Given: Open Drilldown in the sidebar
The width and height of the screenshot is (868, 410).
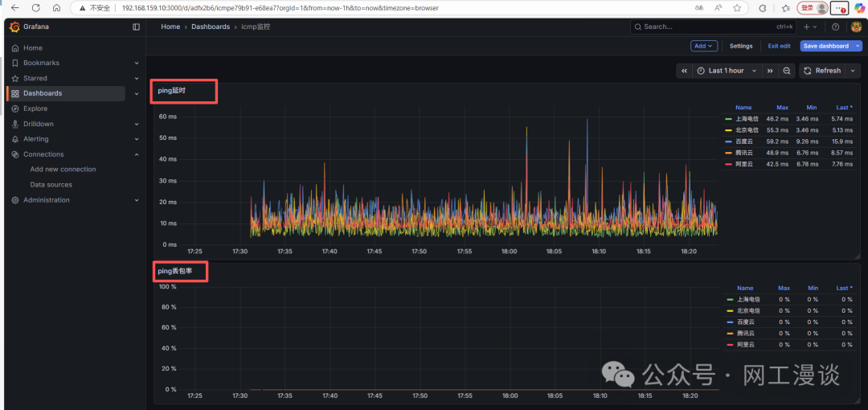Looking at the screenshot, I should coord(39,124).
